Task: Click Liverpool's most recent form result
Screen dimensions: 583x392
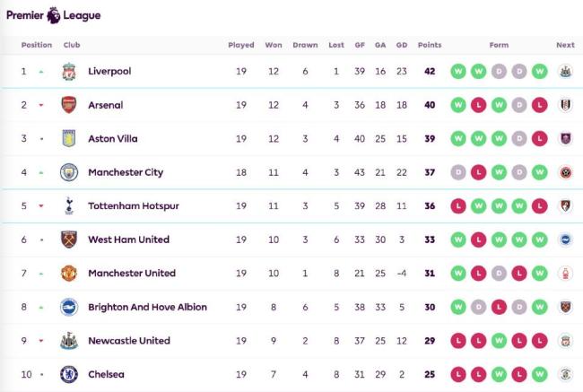Action: tap(539, 71)
